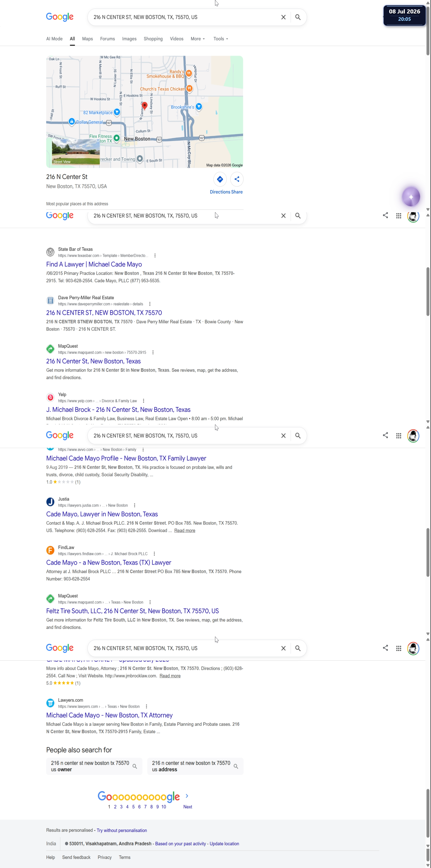Open more options for FindLaw result
Viewport: 431px width, 868px height.
(154, 554)
